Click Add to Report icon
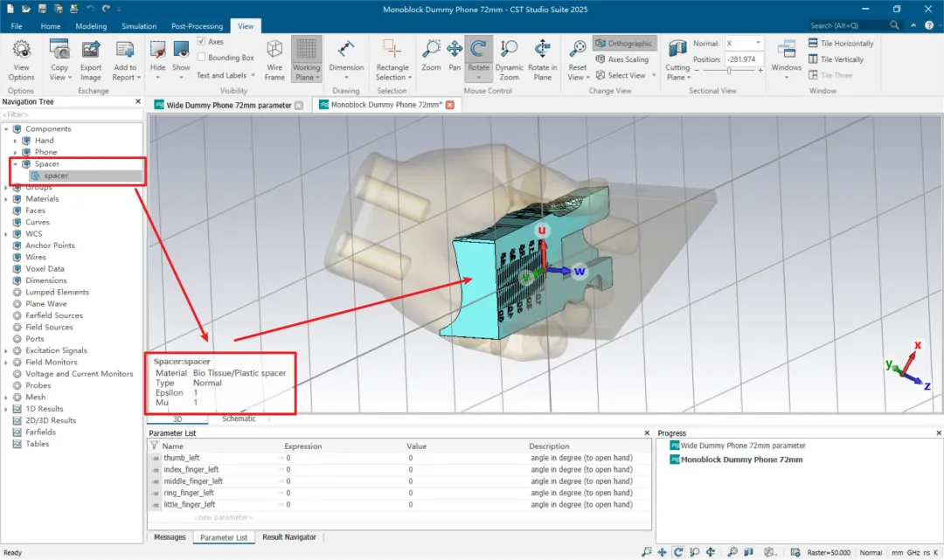Viewport: 944px width, 560px height. 125,49
